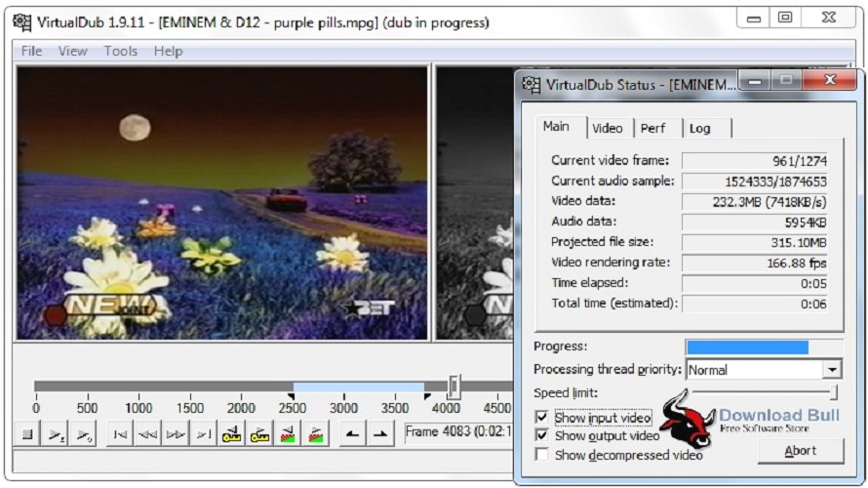The height and width of the screenshot is (488, 868).
Task: Set the mark-out selection end
Action: (381, 433)
